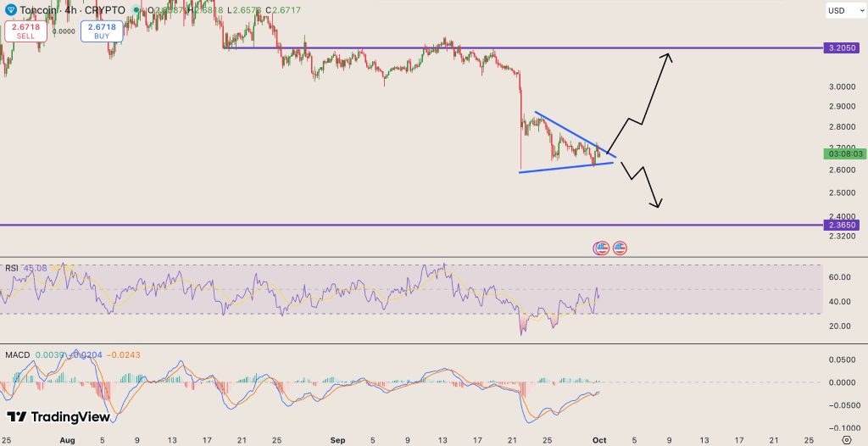Select the 2.3650 support price label
This screenshot has width=868, height=446.
pyautogui.click(x=844, y=225)
